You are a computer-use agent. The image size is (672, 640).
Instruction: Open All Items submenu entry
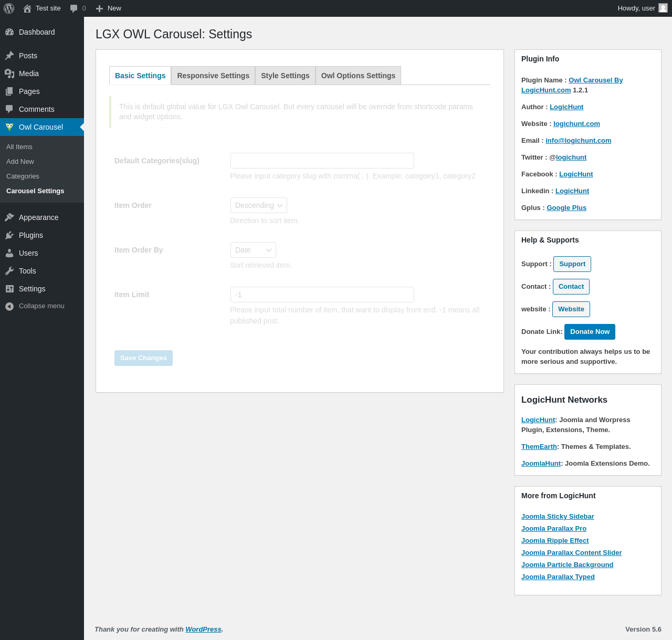[19, 147]
